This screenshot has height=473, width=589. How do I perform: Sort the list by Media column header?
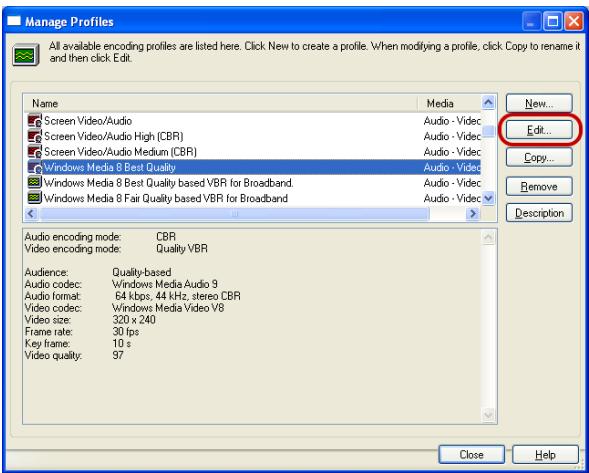[449, 103]
